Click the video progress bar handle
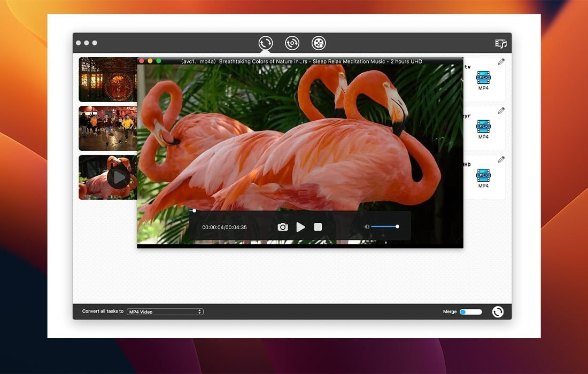The height and width of the screenshot is (374, 588). point(194,211)
